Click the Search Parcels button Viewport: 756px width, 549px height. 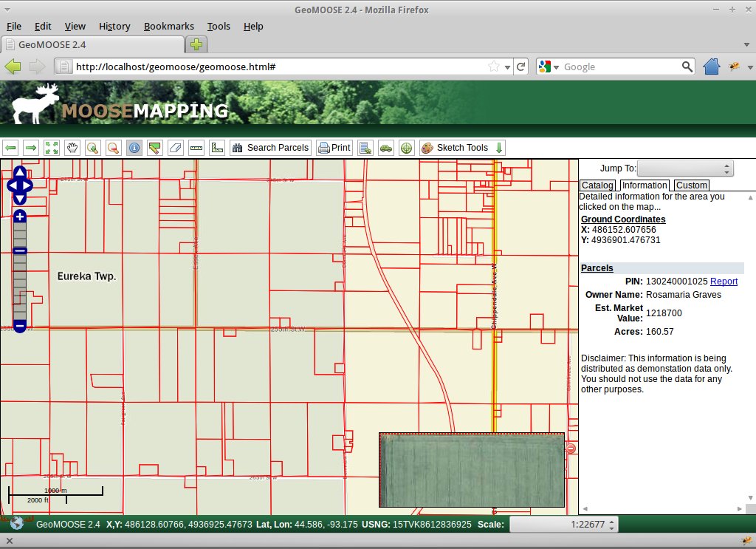point(270,148)
